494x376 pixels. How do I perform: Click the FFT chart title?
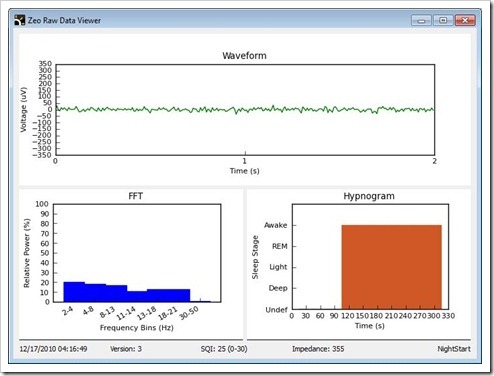coord(135,196)
